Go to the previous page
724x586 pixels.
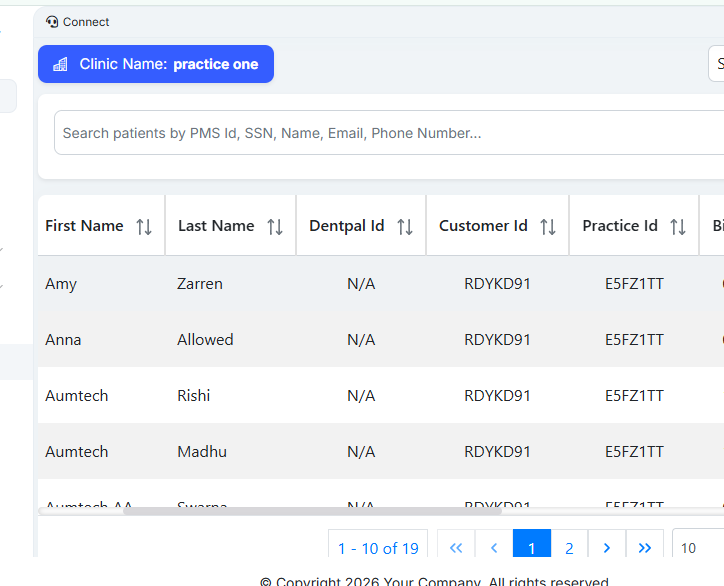(494, 547)
